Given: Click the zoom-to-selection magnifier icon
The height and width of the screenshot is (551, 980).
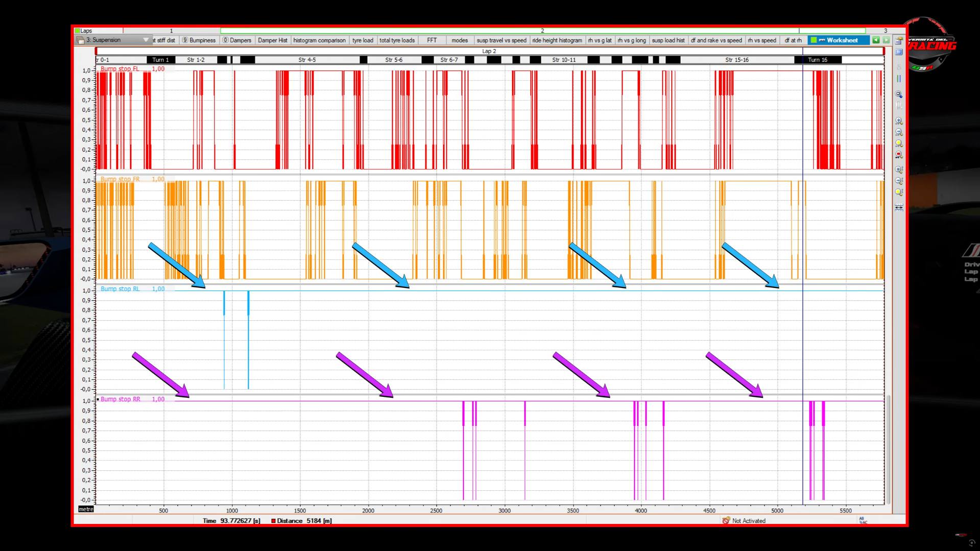Looking at the screenshot, I should pos(899,94).
